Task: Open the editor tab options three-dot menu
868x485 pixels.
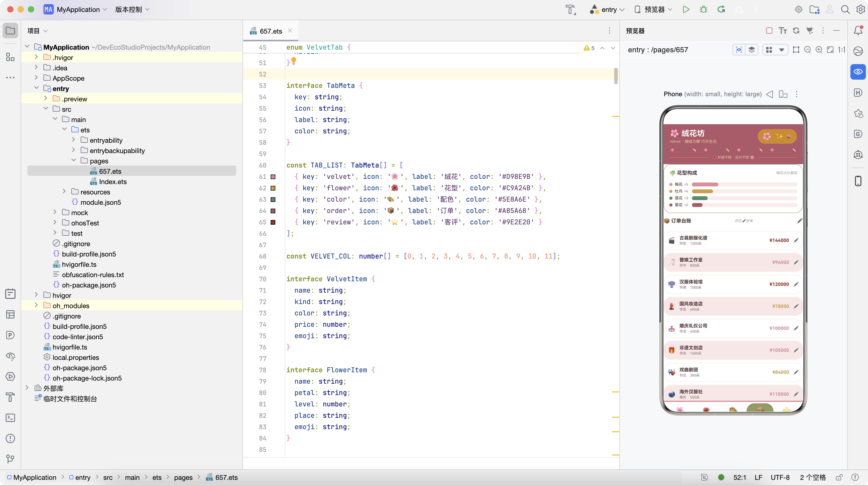Action: (x=609, y=31)
